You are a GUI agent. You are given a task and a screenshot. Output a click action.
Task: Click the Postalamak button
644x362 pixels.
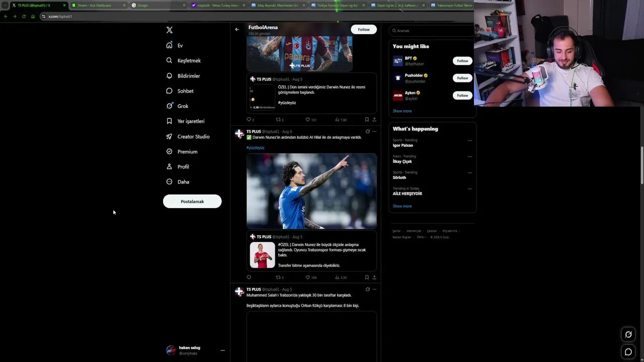192,202
